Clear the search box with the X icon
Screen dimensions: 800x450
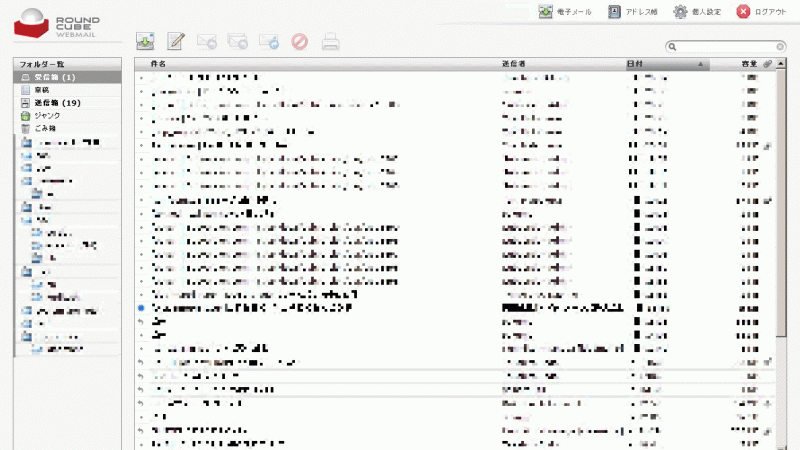point(778,46)
